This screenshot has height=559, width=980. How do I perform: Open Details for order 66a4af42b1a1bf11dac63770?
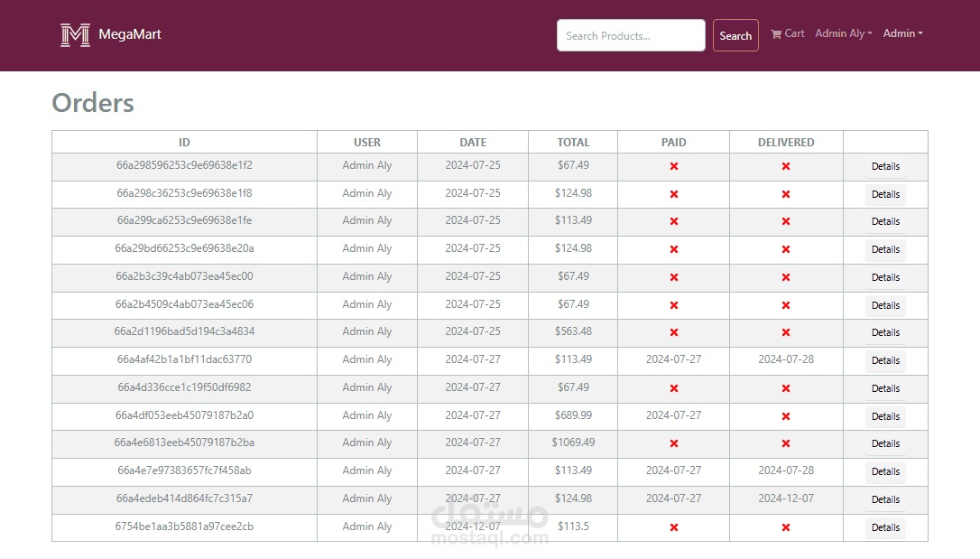click(885, 361)
